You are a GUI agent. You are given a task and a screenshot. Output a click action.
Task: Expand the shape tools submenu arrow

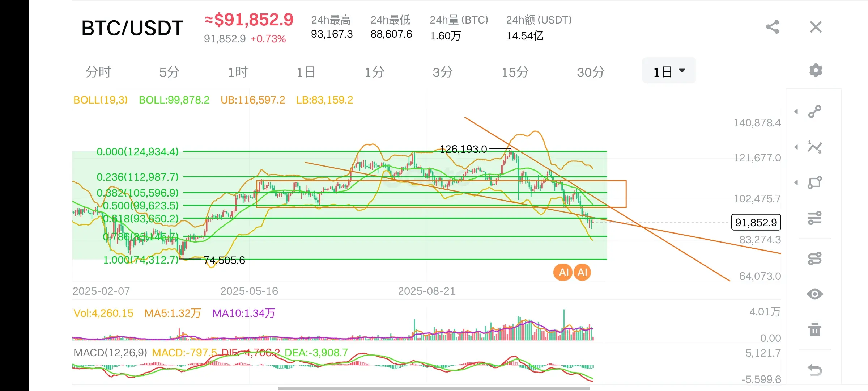[796, 182]
